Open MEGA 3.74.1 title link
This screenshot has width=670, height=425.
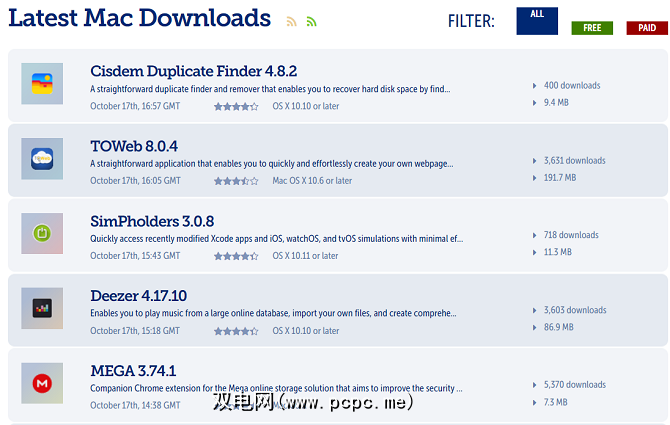[x=133, y=371]
